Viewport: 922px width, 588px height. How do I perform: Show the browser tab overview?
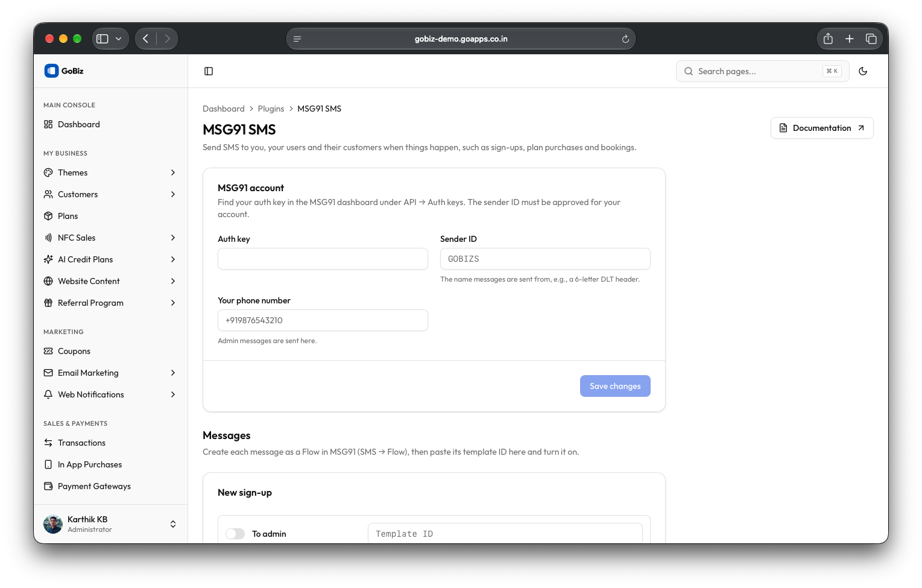871,39
